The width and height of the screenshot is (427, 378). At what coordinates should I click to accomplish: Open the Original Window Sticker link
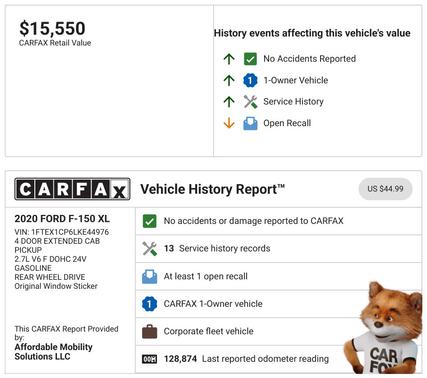pos(56,286)
